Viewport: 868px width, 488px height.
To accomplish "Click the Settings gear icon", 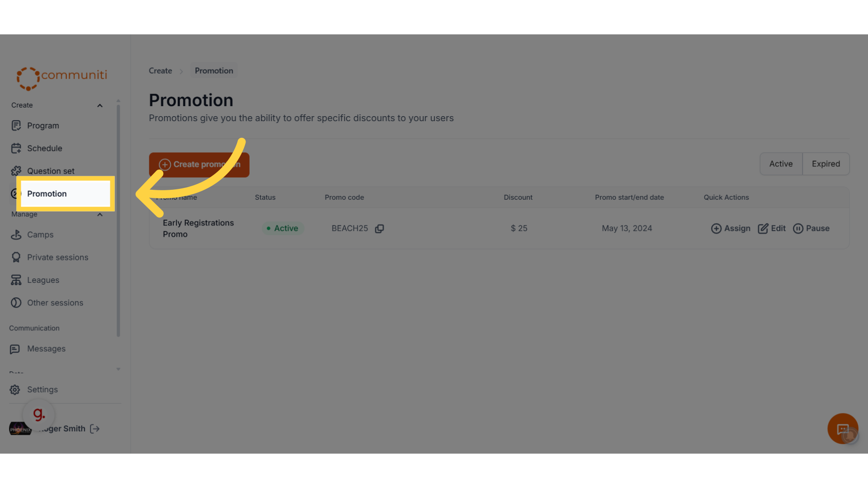I will [15, 389].
